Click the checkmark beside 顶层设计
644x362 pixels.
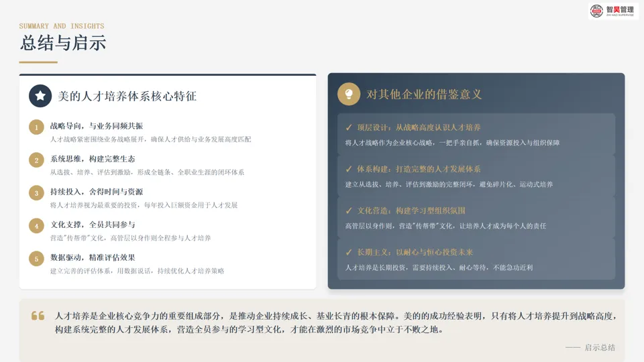349,127
